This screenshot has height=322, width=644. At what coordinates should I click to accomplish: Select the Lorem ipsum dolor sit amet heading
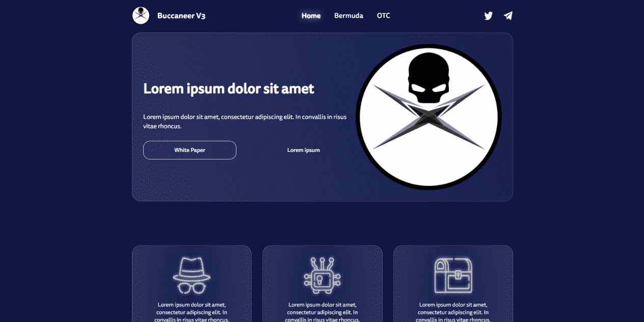click(229, 89)
